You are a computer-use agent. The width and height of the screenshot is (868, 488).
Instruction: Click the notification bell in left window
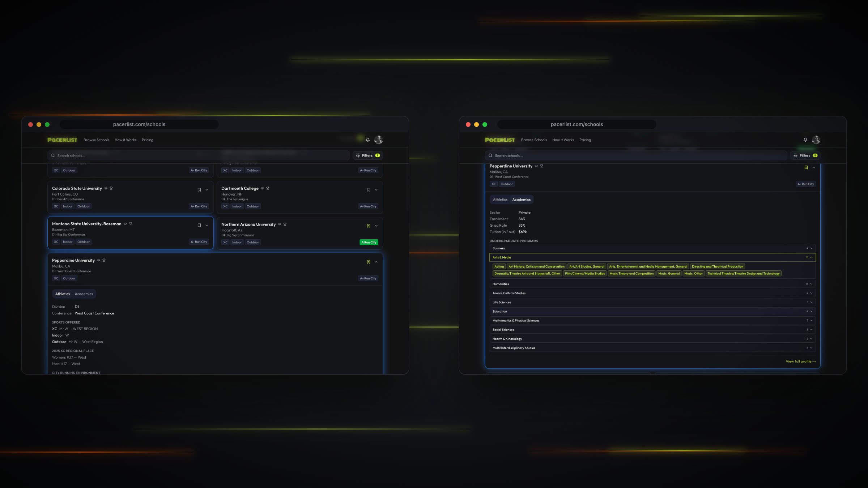(368, 140)
